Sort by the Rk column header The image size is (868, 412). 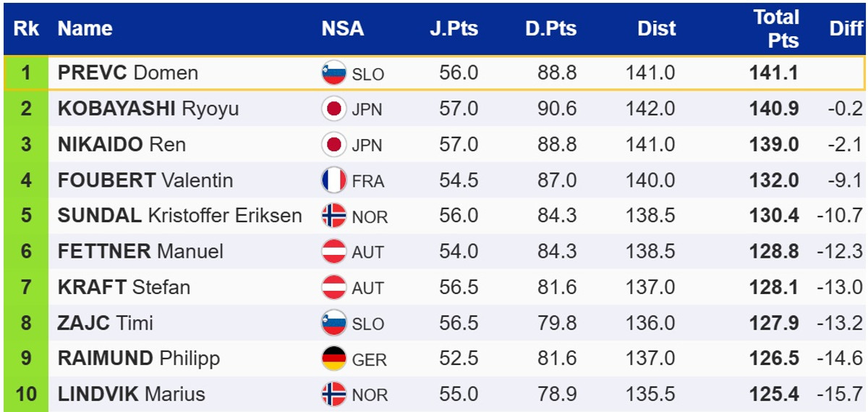click(27, 28)
